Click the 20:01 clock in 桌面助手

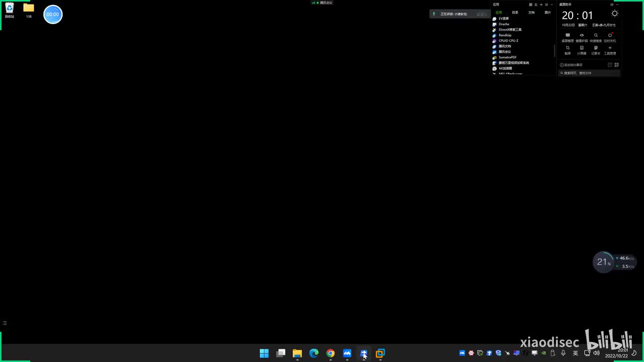pos(578,16)
